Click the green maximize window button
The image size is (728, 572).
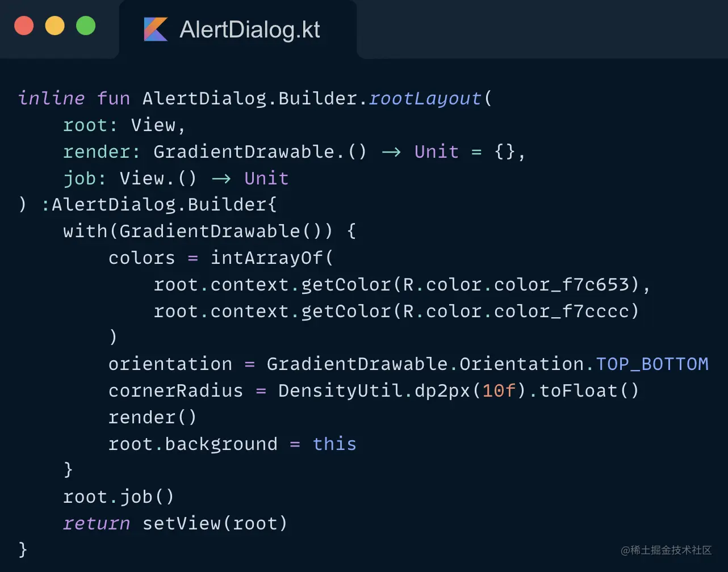tap(86, 26)
